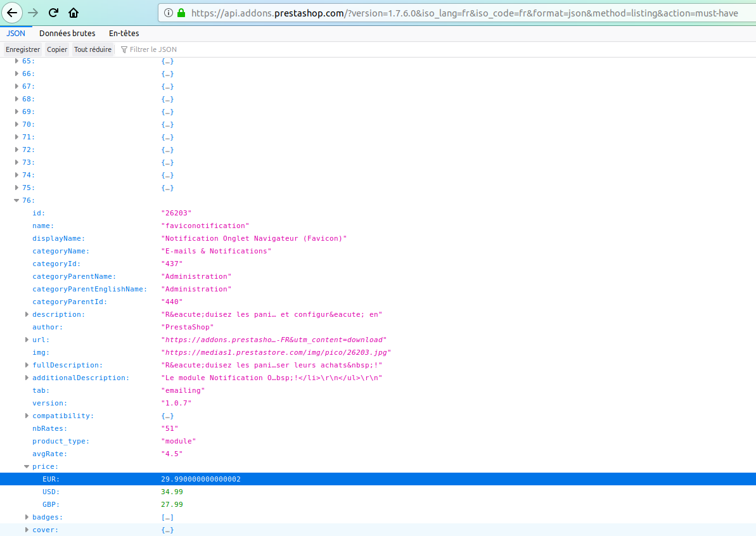Expand the description field of item 76

point(27,314)
